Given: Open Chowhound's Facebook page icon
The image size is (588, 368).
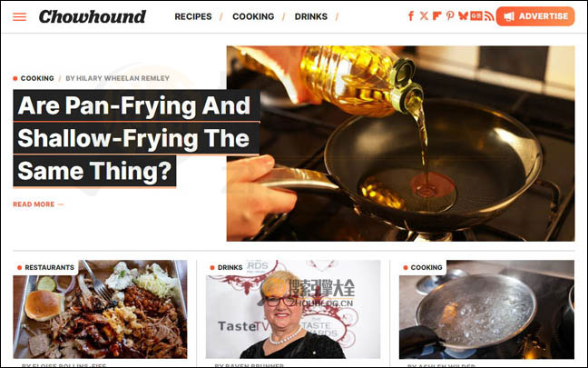Looking at the screenshot, I should pyautogui.click(x=411, y=15).
